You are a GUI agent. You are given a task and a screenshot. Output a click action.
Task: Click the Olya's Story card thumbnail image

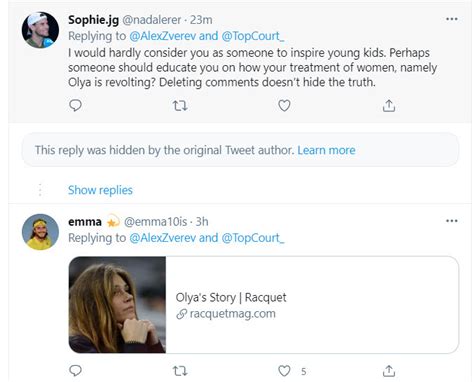pyautogui.click(x=117, y=305)
